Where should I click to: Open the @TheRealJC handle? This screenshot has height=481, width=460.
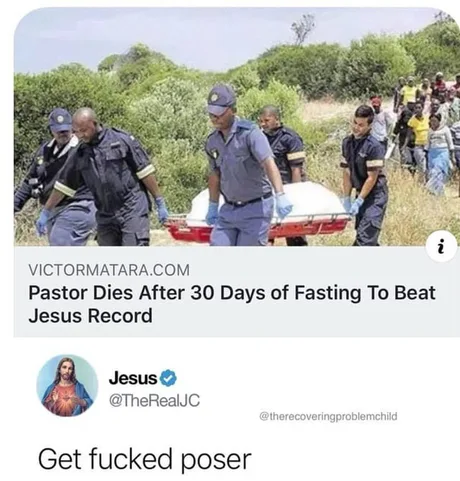coord(155,400)
